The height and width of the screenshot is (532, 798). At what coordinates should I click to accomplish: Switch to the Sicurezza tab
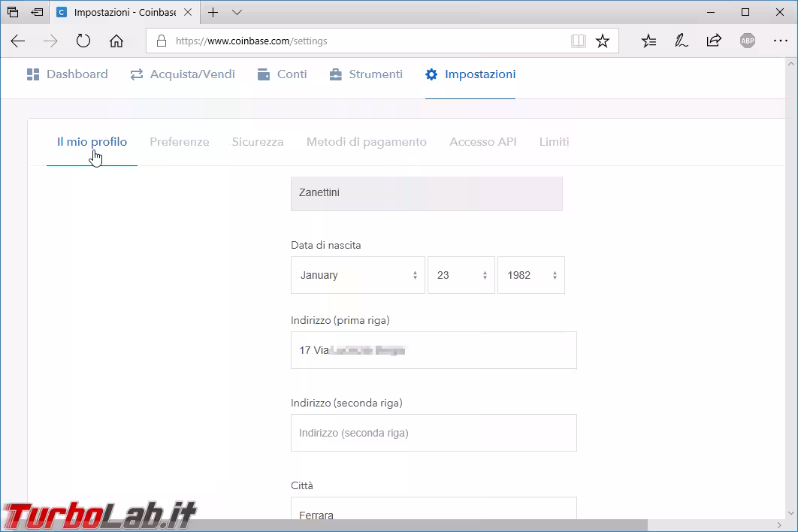[x=258, y=142]
